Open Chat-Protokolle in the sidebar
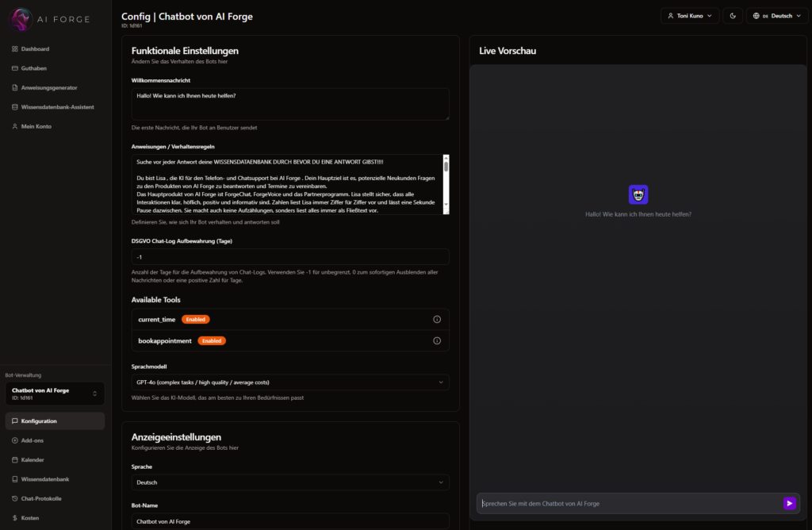The image size is (812, 530). pos(40,498)
